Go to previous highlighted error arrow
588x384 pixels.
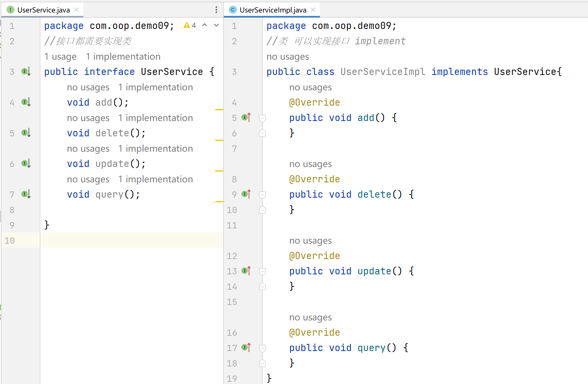(204, 25)
